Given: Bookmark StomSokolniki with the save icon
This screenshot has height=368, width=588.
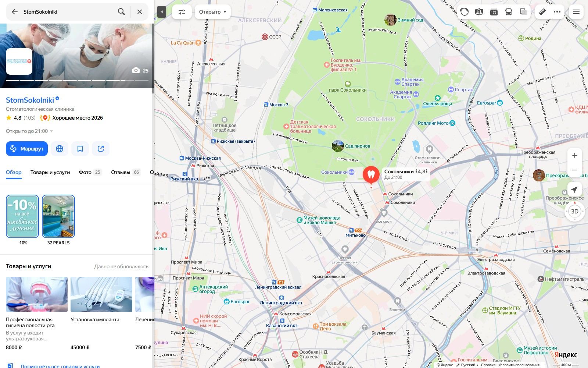Looking at the screenshot, I should coord(80,149).
